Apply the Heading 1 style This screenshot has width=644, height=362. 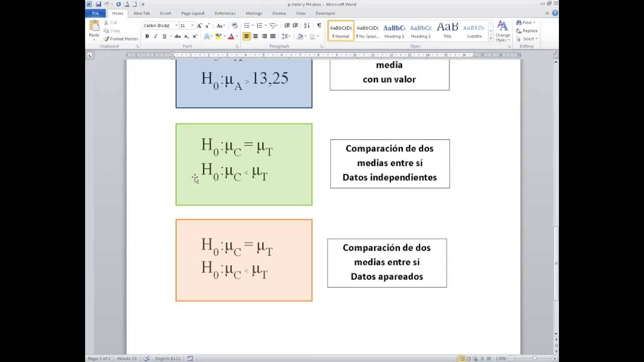(394, 31)
